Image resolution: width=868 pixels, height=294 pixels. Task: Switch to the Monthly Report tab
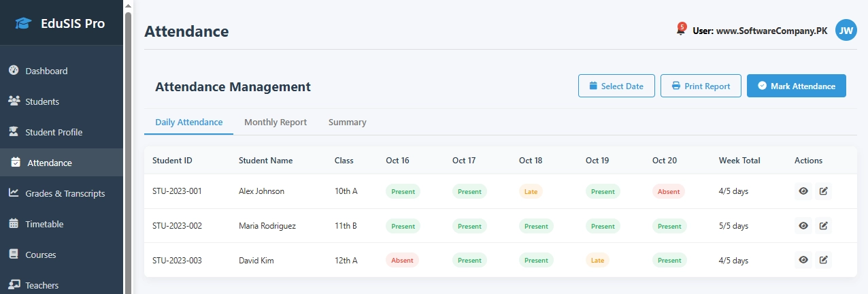276,122
